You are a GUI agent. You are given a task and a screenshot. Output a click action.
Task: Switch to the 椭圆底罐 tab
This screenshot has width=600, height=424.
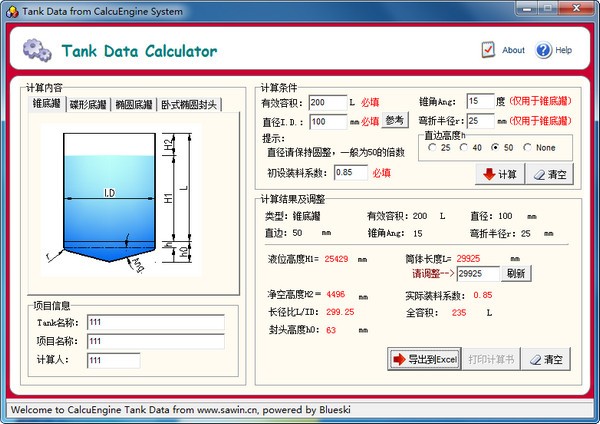click(x=133, y=104)
